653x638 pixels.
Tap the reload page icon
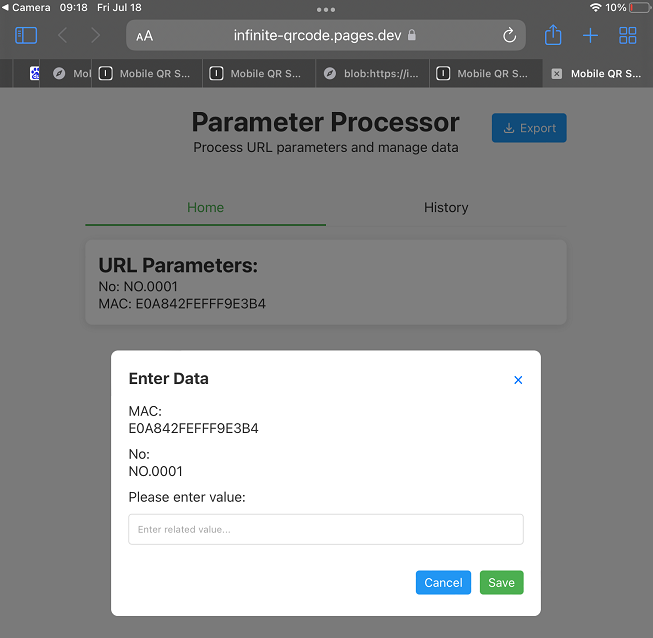click(x=509, y=36)
